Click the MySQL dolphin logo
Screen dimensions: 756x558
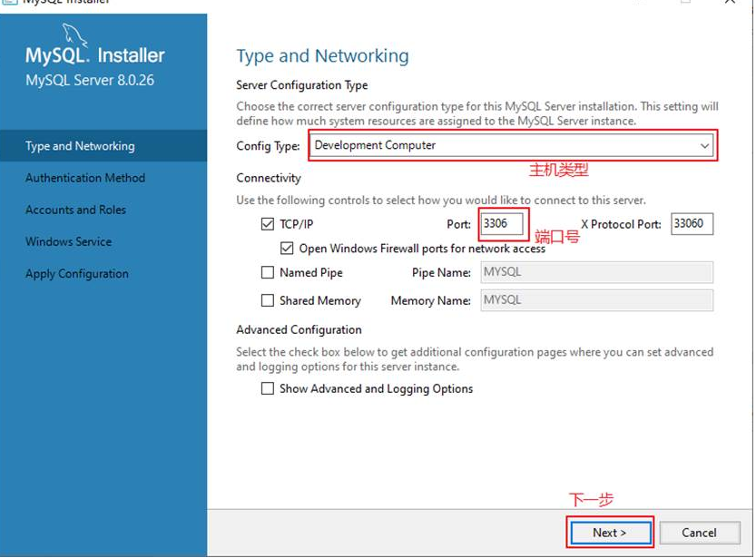[75, 34]
